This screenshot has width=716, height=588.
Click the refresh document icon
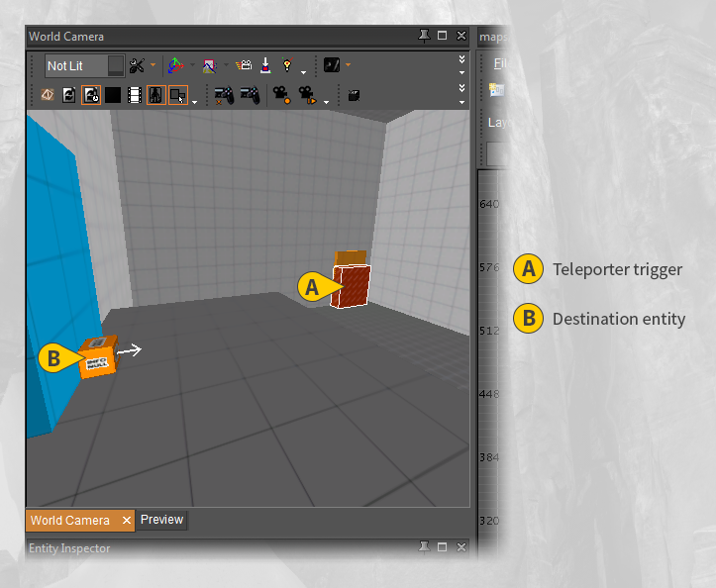coord(69,95)
